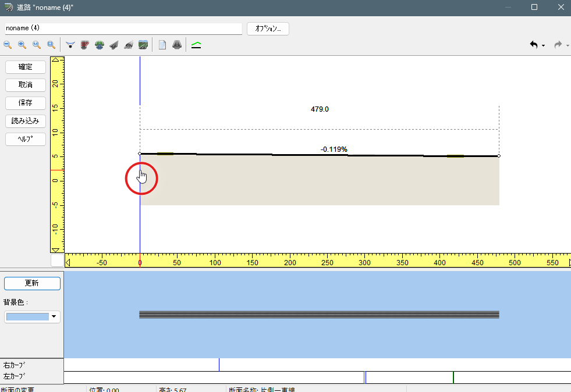Viewport: 571px width, 392px height.
Task: Click the document page toolbar icon
Action: 162,45
